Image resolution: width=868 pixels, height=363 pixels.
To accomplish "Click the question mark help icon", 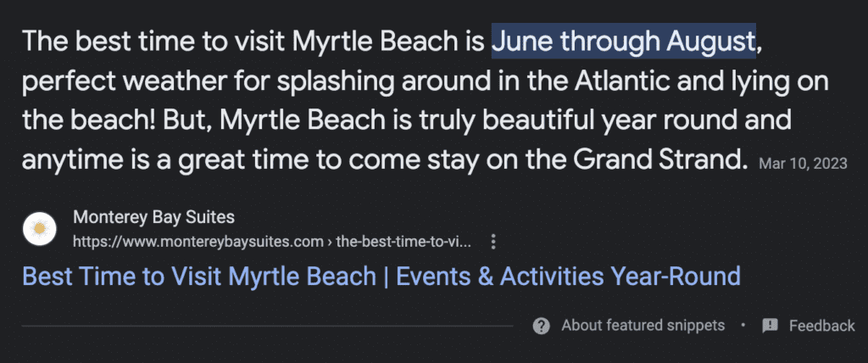I will (542, 326).
